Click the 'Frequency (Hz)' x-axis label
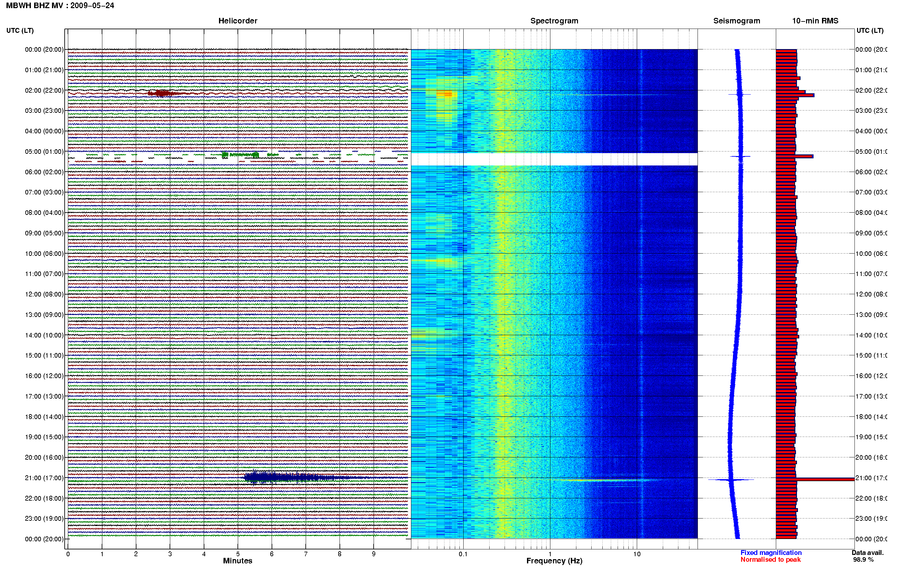Image resolution: width=924 pixels, height=578 pixels. coord(554,561)
